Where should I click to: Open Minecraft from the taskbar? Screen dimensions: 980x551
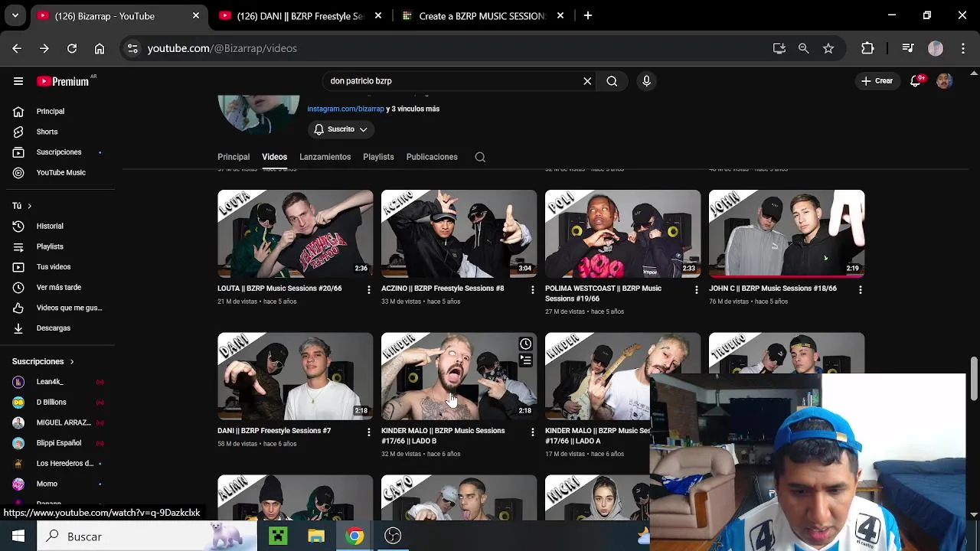tap(278, 536)
